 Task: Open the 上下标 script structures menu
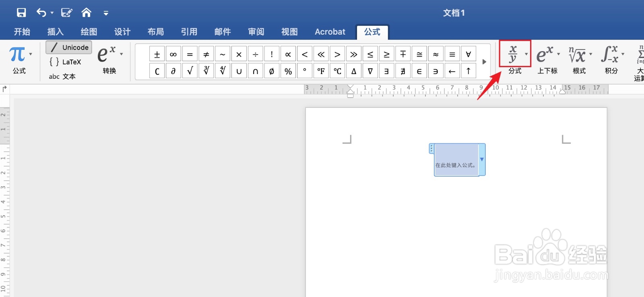(548, 59)
